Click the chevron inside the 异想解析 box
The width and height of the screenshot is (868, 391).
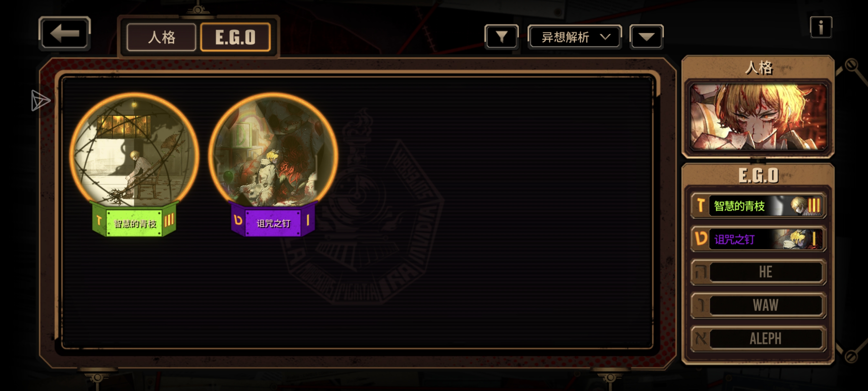point(605,37)
